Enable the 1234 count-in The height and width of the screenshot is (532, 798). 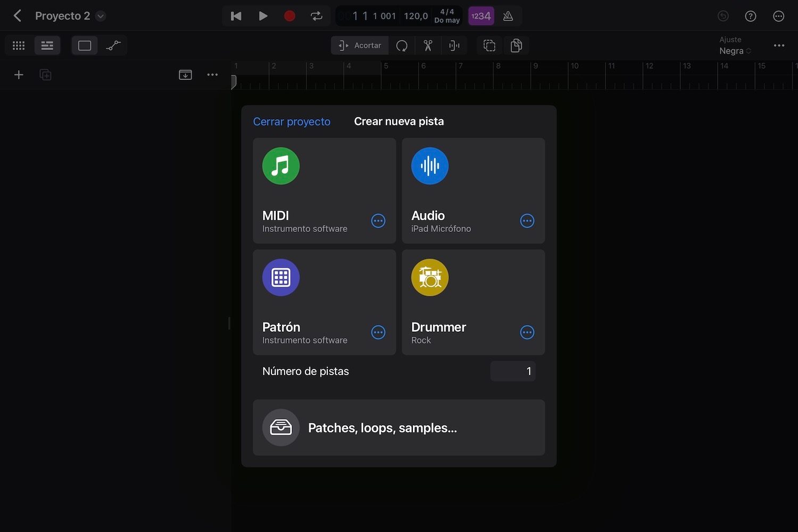pos(481,16)
